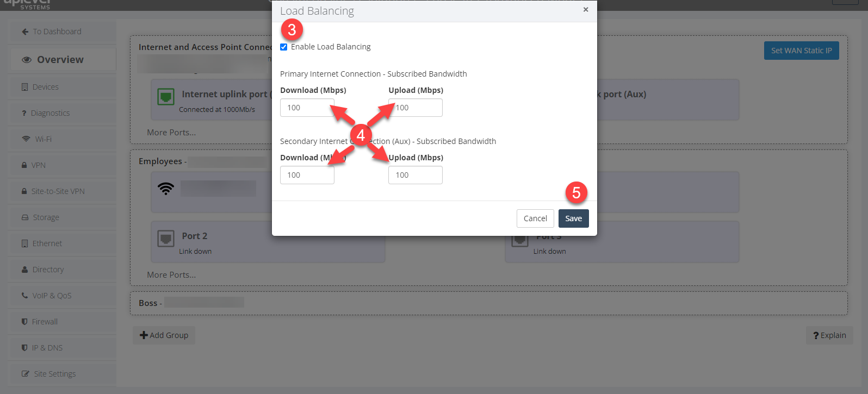The image size is (868, 394).
Task: Click the Ethernet sidebar icon
Action: point(24,243)
